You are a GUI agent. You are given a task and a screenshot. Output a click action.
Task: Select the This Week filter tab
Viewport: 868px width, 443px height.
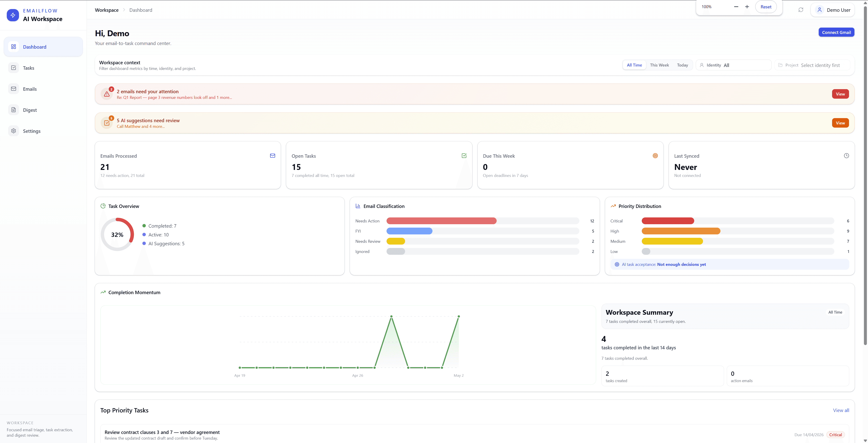[659, 65]
